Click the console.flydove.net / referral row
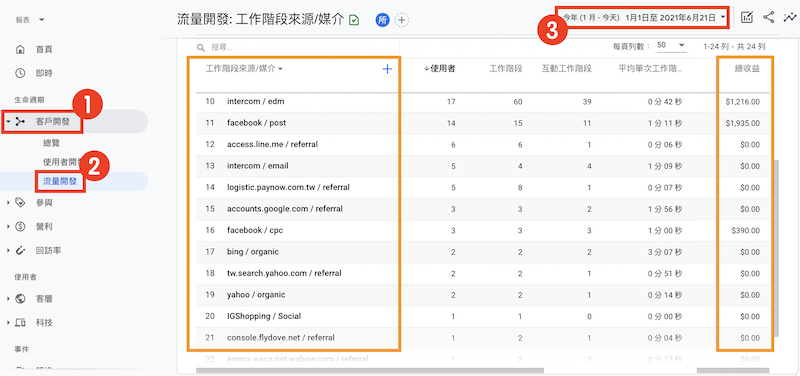 [x=482, y=337]
